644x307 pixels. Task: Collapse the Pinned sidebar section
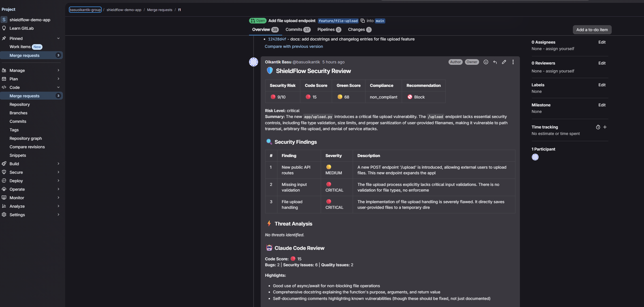click(58, 38)
